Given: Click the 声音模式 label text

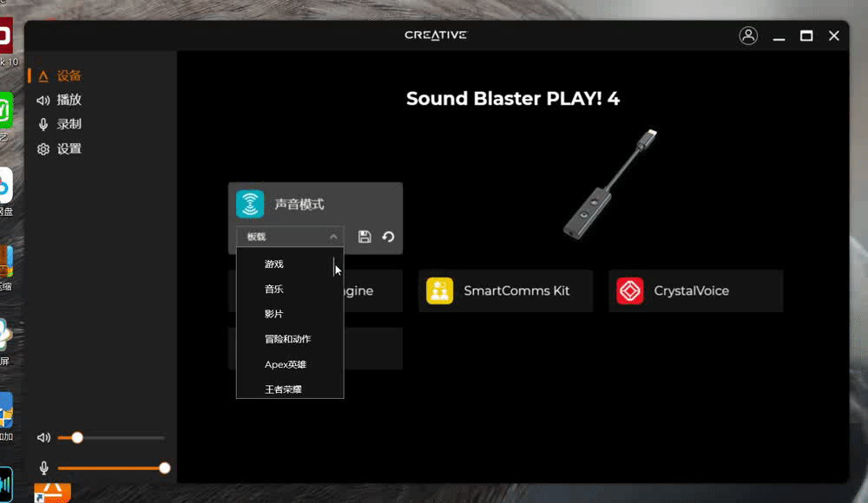Looking at the screenshot, I should tap(299, 204).
